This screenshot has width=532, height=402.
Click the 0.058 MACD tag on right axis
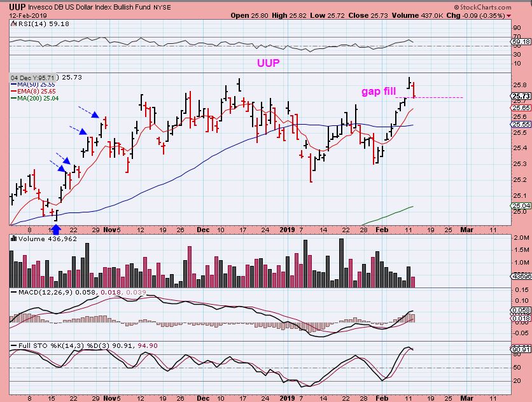coord(521,310)
